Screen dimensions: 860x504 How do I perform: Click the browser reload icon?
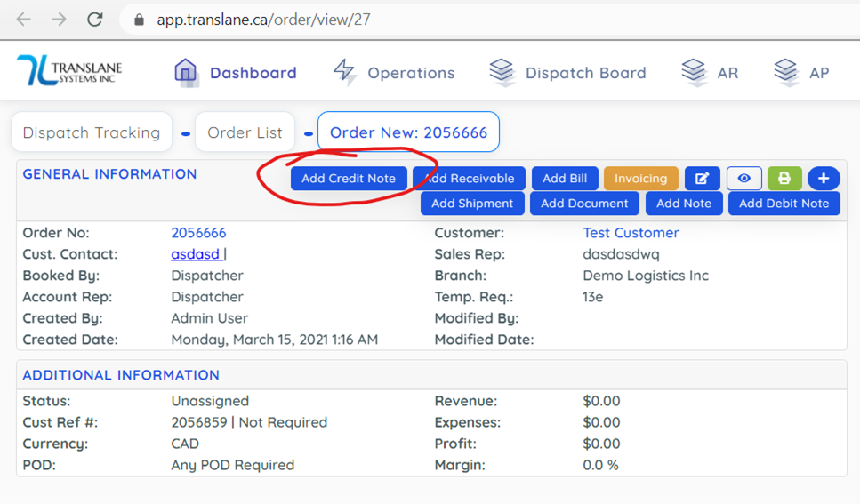[x=94, y=20]
